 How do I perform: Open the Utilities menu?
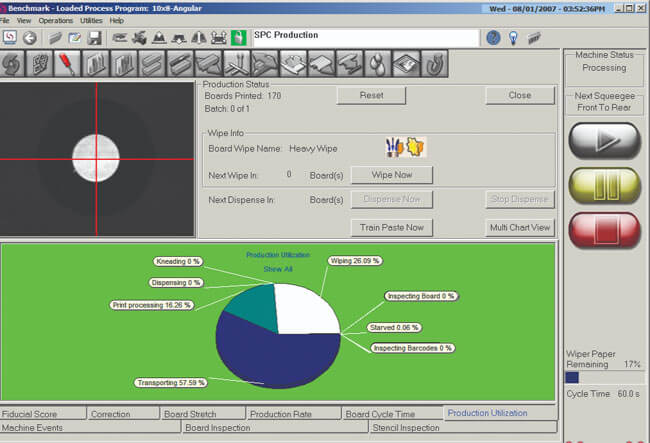tap(90, 20)
